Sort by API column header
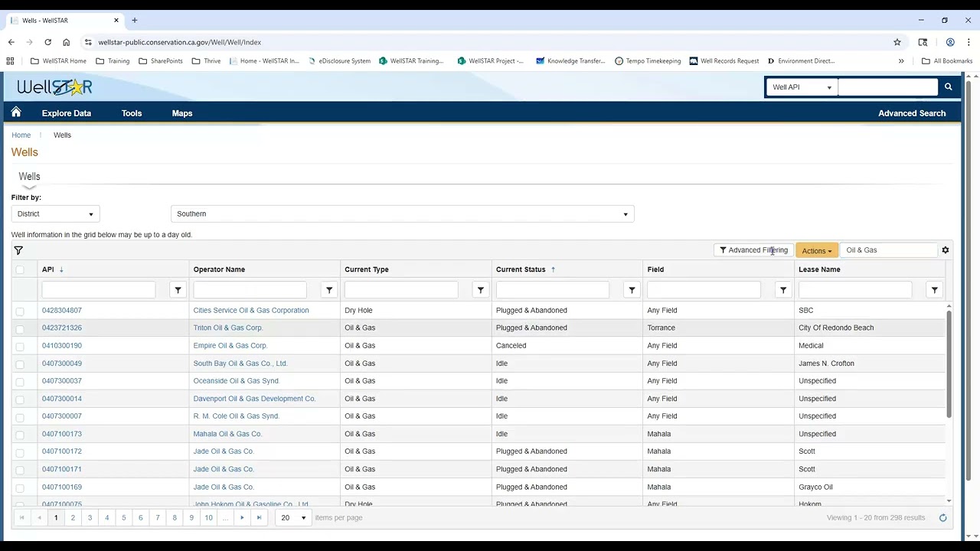 pos(48,269)
